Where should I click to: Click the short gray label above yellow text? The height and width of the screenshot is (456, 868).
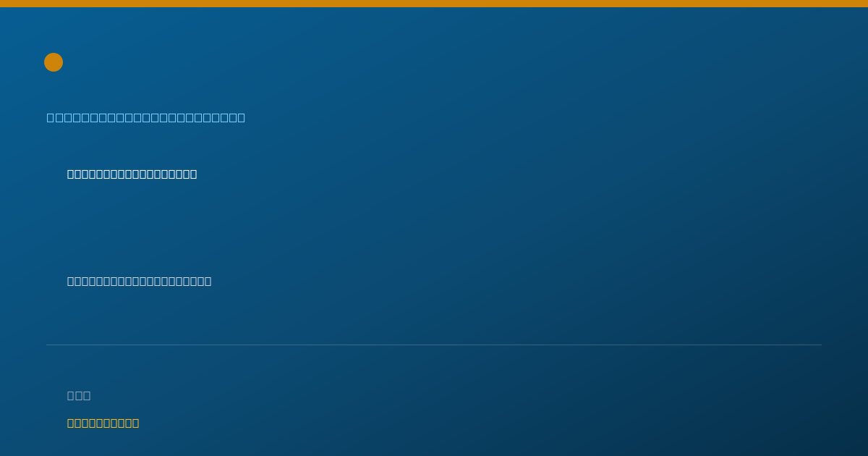(x=79, y=395)
